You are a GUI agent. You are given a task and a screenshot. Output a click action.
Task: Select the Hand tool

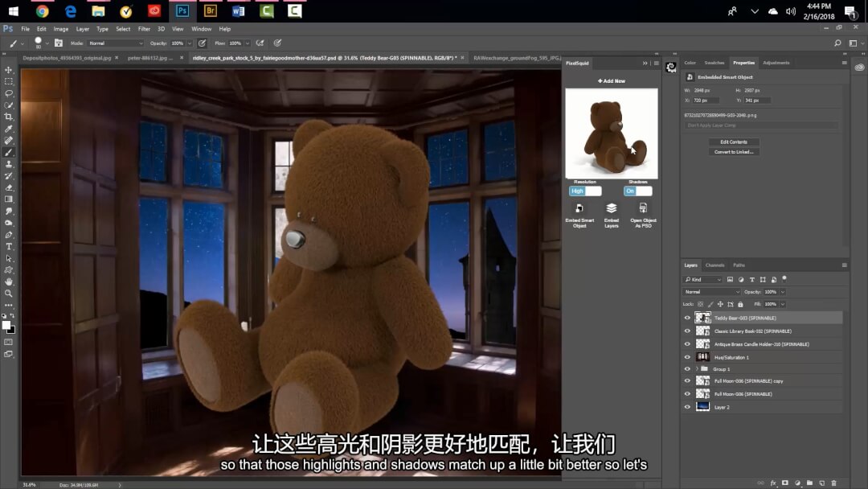pos(8,281)
